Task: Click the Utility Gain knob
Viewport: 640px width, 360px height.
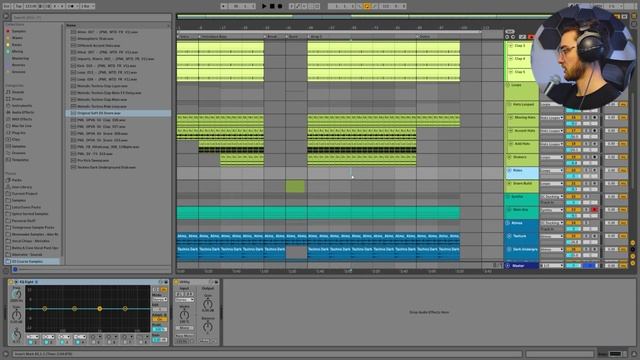Action: [208, 304]
